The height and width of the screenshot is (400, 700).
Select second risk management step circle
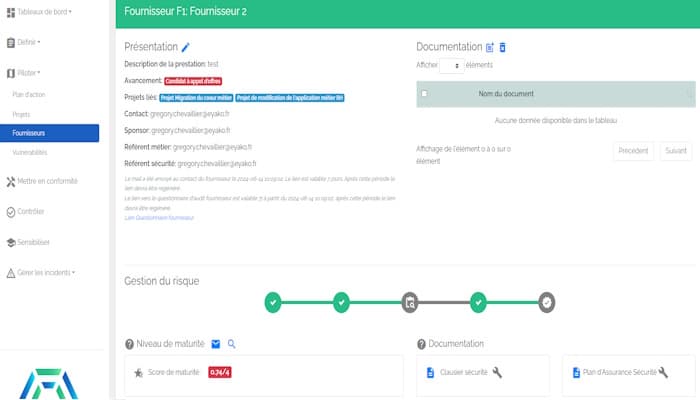[x=342, y=303]
